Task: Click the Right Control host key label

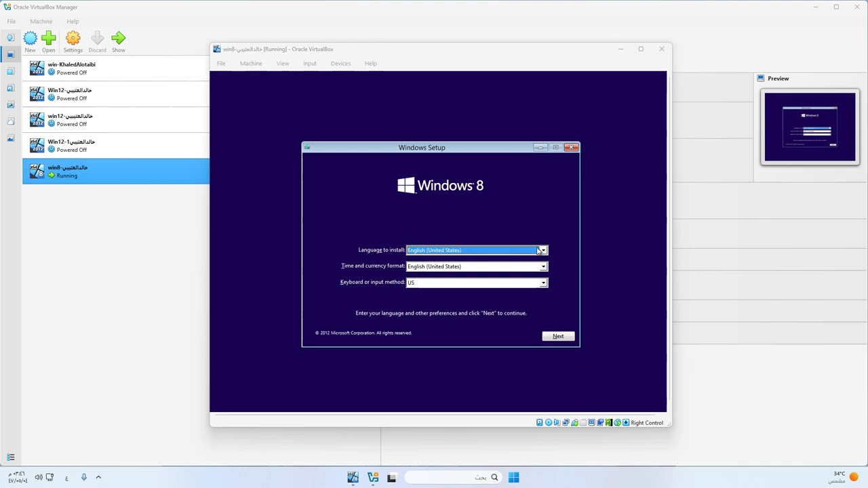Action: [647, 423]
